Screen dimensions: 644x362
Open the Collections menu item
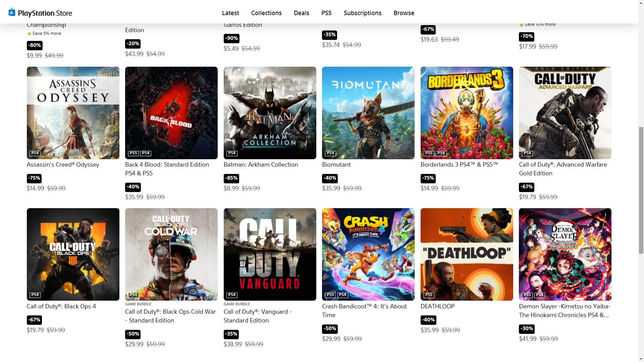pyautogui.click(x=266, y=13)
